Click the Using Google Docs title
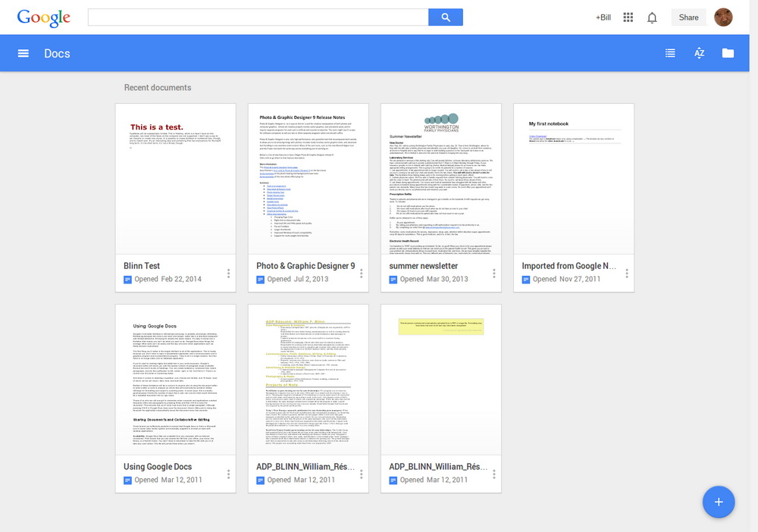Viewport: 758px width, 532px height. click(x=158, y=467)
